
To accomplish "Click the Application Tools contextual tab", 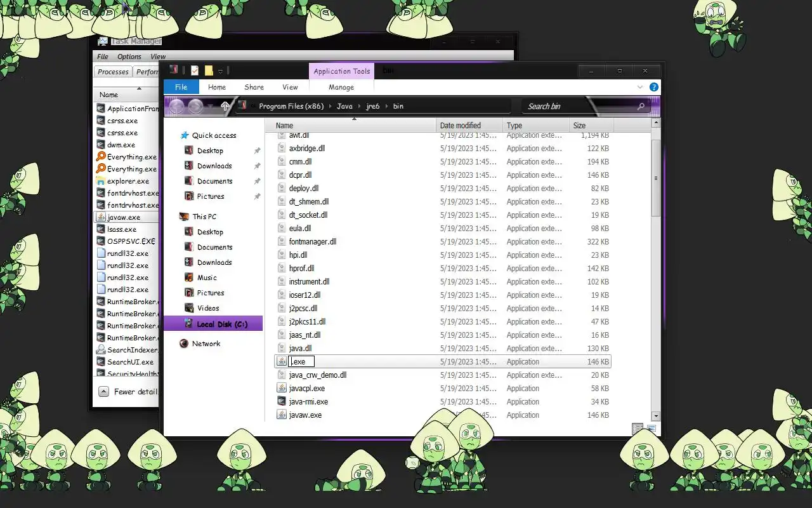I will (341, 71).
